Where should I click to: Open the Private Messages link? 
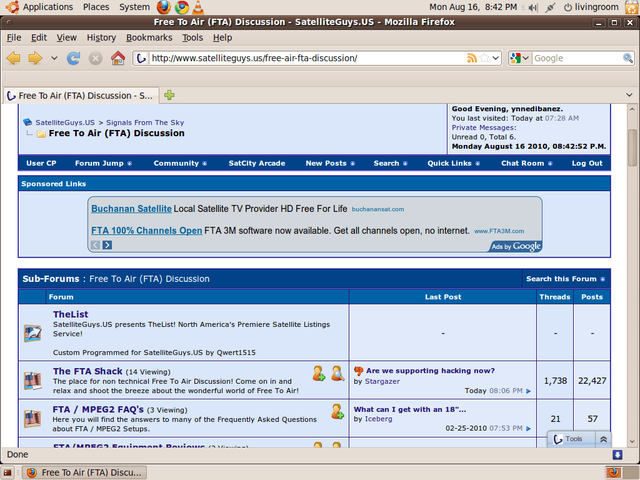pyautogui.click(x=482, y=128)
